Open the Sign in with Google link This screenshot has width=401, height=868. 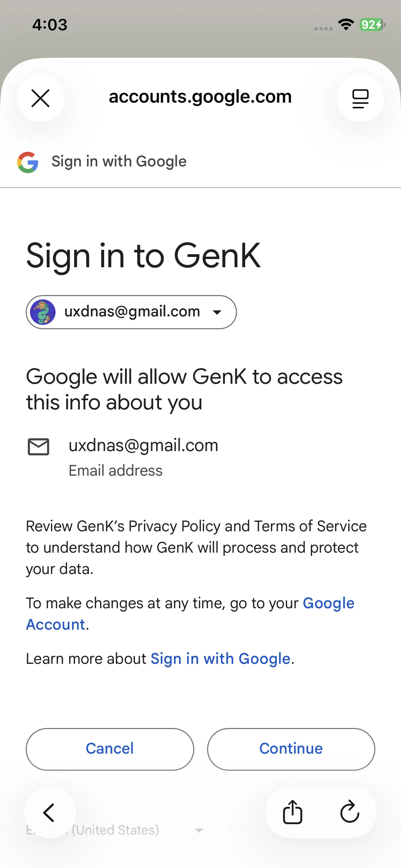click(x=220, y=659)
